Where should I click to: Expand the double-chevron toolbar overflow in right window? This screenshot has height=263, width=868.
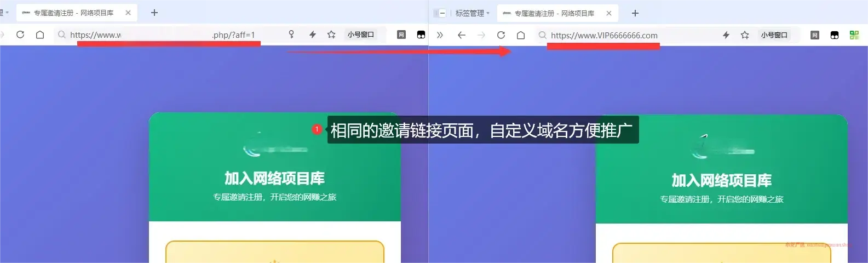[440, 35]
